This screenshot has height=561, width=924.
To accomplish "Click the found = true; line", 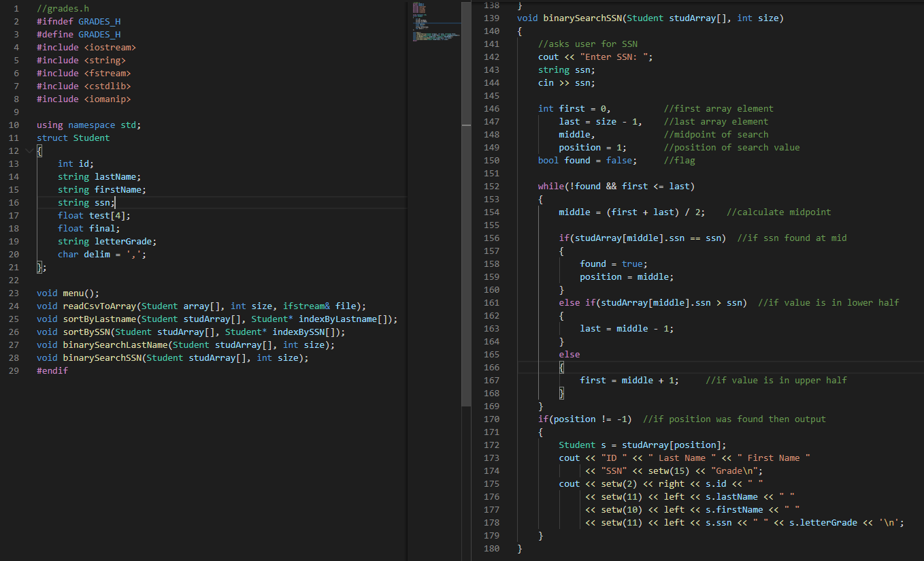I will pos(614,263).
